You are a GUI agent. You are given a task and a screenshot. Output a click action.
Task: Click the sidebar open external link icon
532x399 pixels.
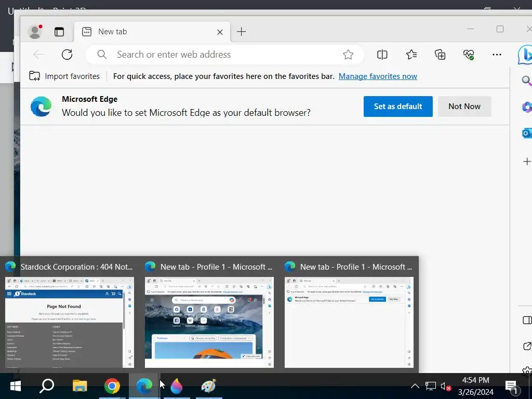(x=527, y=346)
